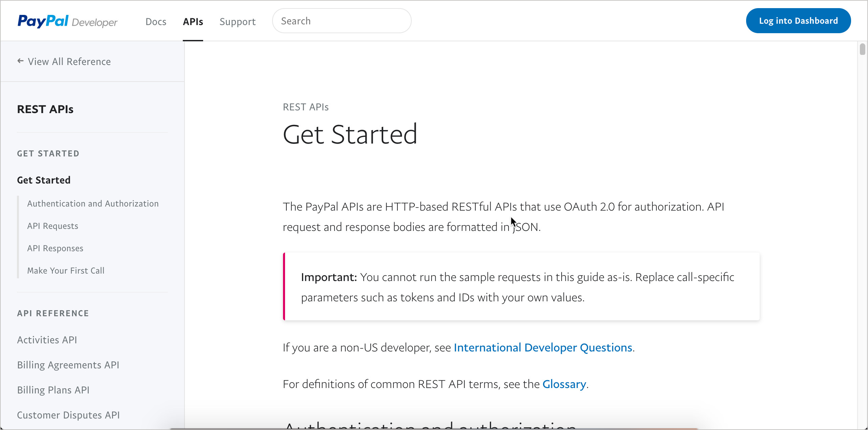This screenshot has height=430, width=868.
Task: Select the Docs navigation menu item
Action: pyautogui.click(x=155, y=21)
